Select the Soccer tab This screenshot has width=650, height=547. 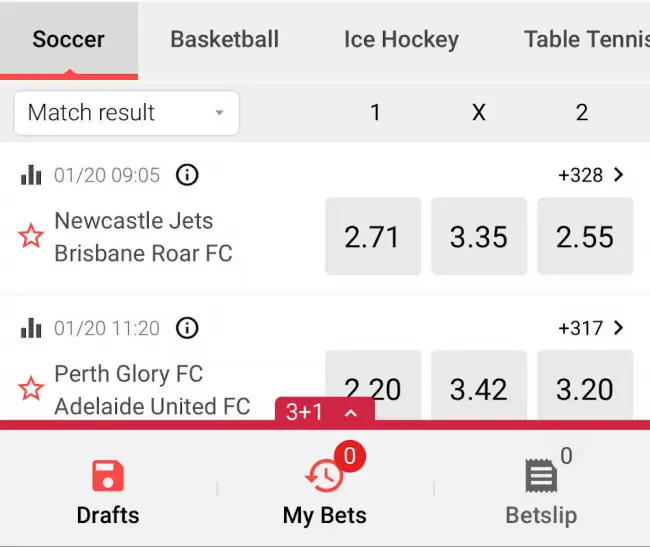point(68,40)
